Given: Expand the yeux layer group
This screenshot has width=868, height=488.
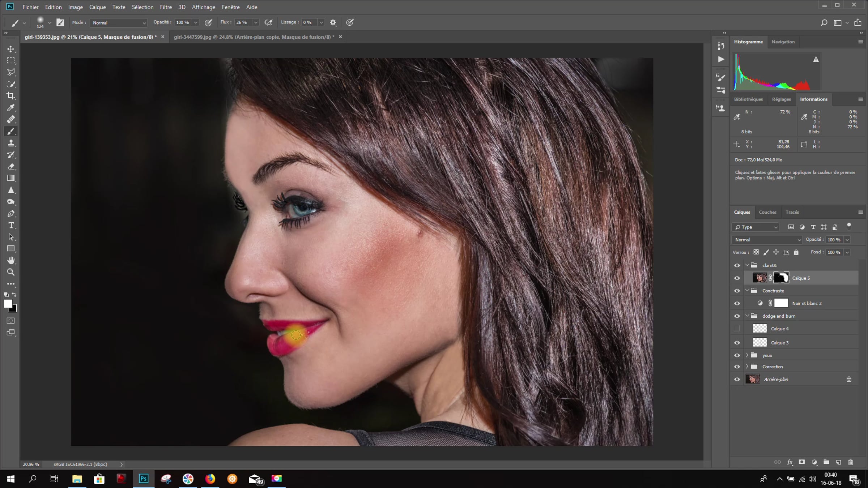Looking at the screenshot, I should (747, 355).
